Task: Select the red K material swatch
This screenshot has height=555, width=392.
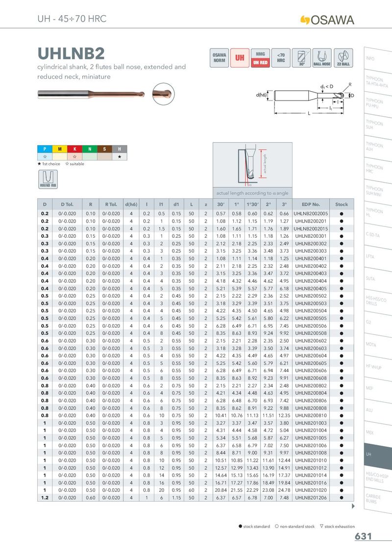Action: pos(74,149)
